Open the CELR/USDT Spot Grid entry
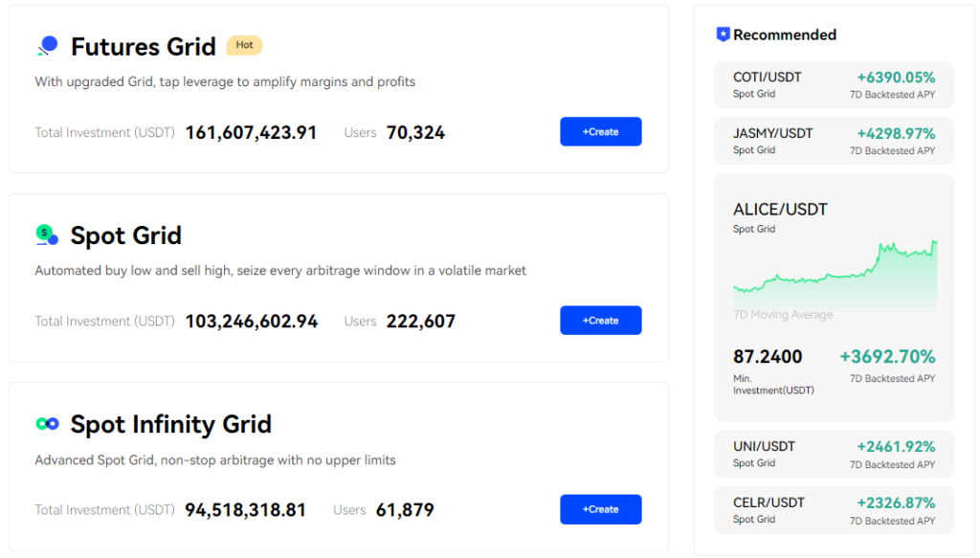The image size is (980, 558). [833, 510]
